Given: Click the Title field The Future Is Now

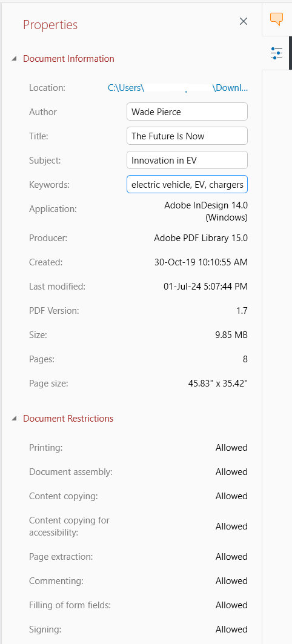Looking at the screenshot, I should tap(187, 136).
